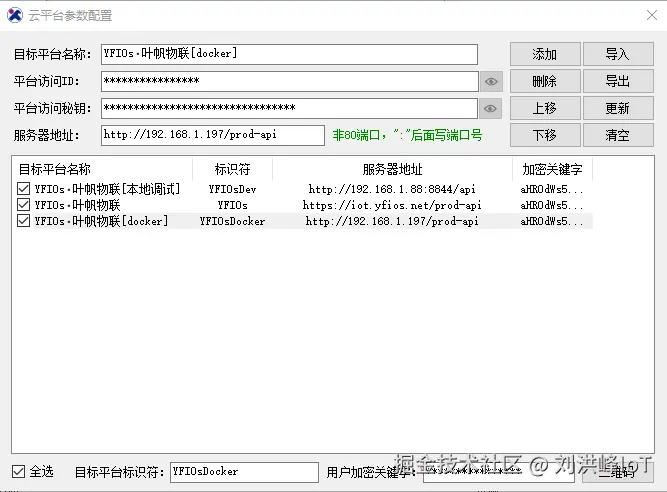Click the 更新 button
The width and height of the screenshot is (667, 492).
(618, 108)
